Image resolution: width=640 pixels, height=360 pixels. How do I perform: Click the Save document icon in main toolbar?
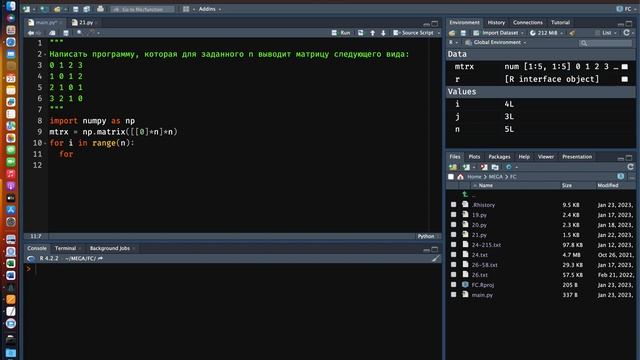pos(76,9)
